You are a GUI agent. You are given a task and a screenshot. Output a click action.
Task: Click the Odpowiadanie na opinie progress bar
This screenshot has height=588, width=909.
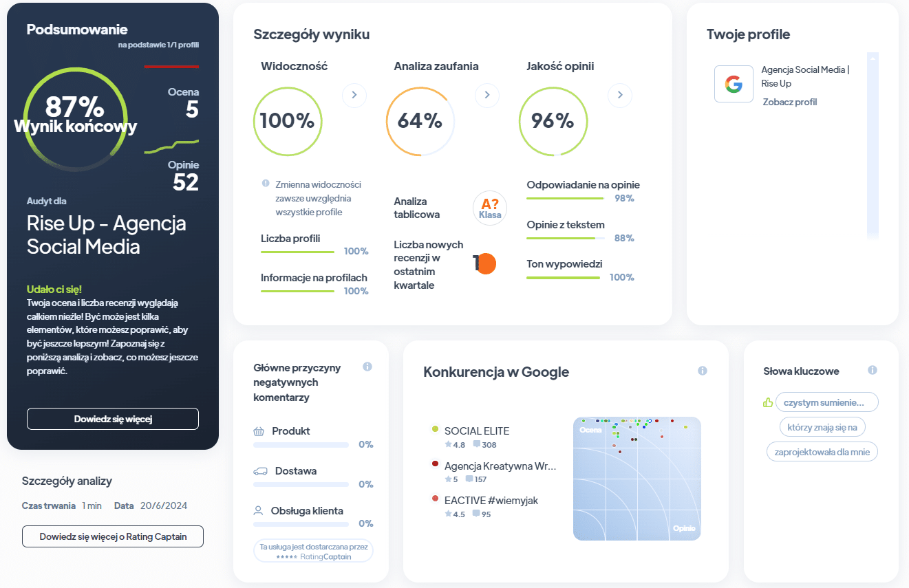[x=565, y=199]
